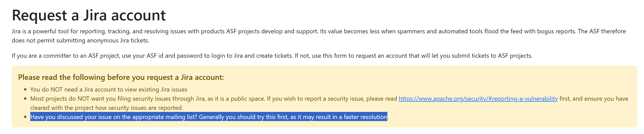Click the words "faster resolution" in highlighted text

point(366,117)
